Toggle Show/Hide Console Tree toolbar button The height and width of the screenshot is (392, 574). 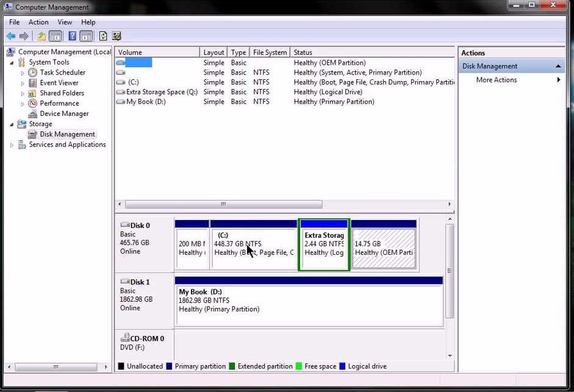point(56,37)
